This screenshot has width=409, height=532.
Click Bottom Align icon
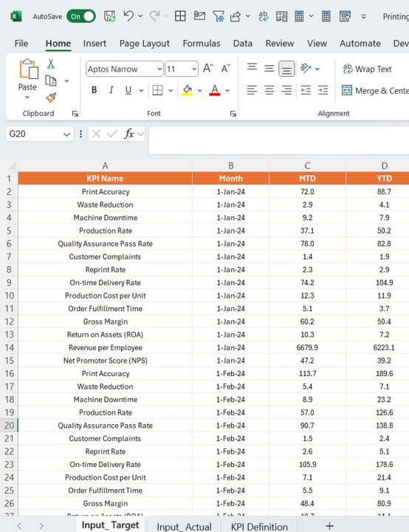[x=286, y=69]
